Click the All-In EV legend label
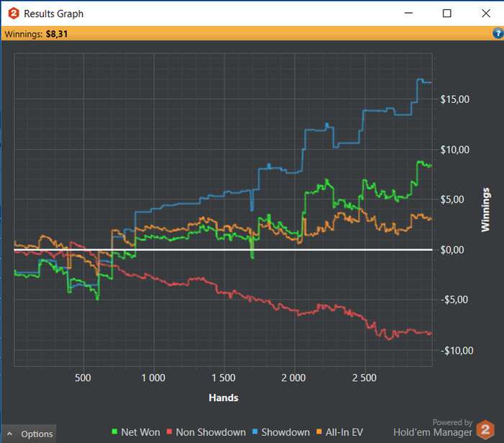This screenshot has width=504, height=443. [344, 432]
